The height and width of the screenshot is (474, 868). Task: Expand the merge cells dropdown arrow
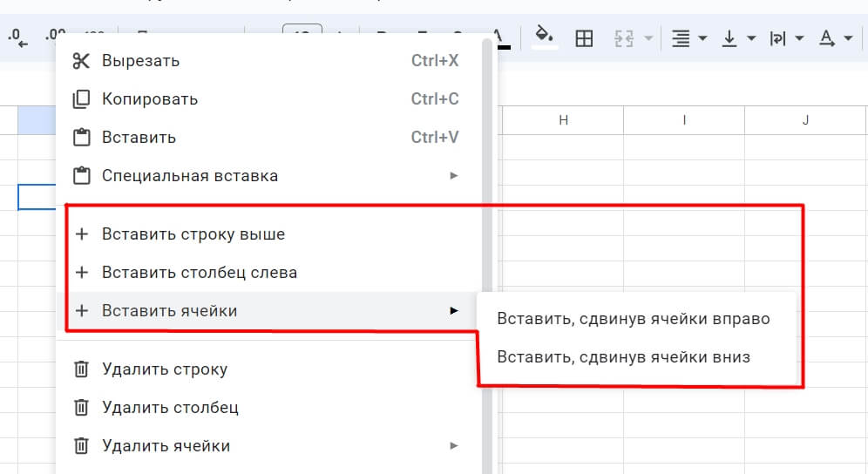[648, 38]
